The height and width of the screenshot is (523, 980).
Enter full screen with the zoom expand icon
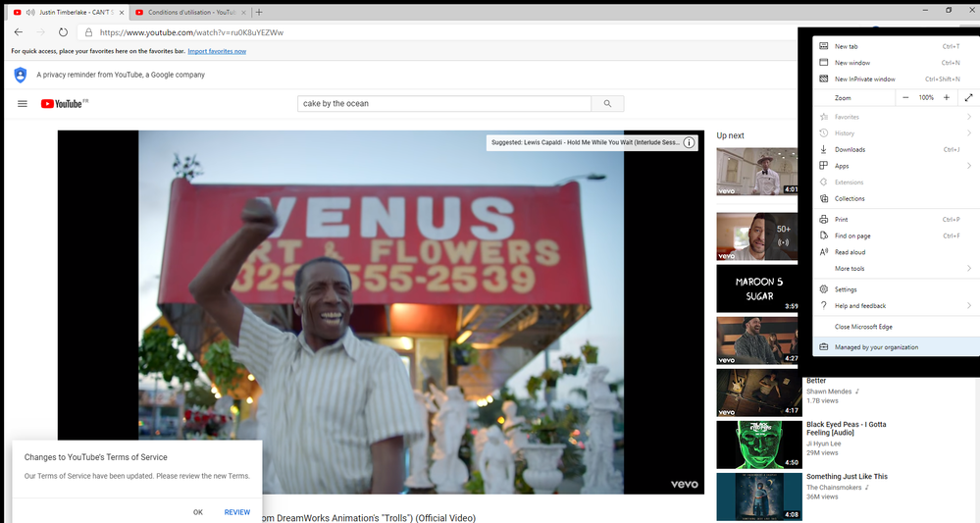coord(969,97)
